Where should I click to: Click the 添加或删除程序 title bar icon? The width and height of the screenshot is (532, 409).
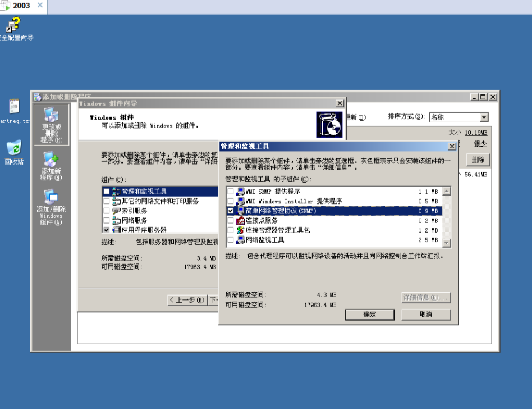pyautogui.click(x=38, y=97)
